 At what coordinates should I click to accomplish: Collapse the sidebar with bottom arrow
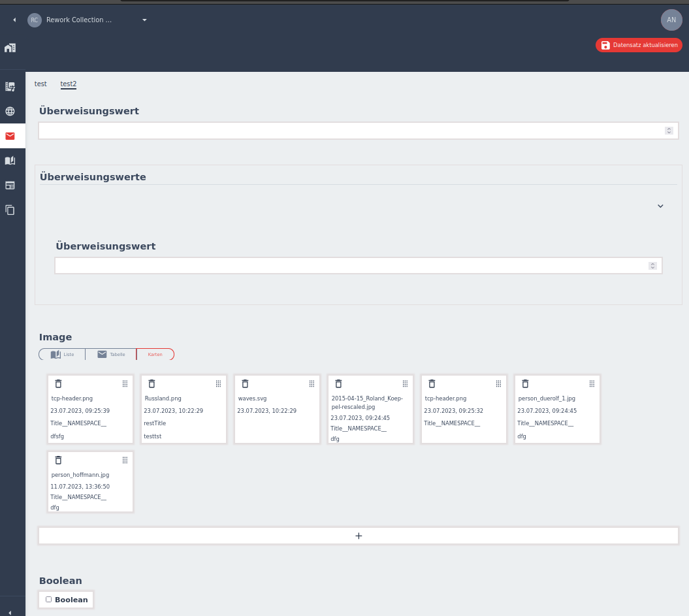(9, 612)
